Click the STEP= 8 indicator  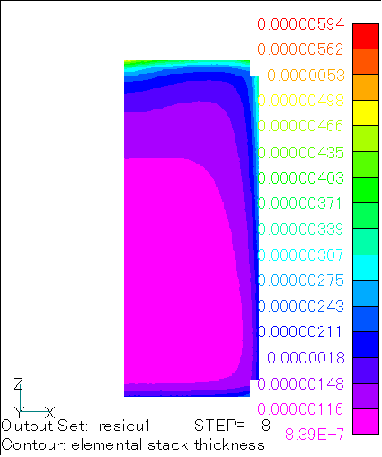232,425
